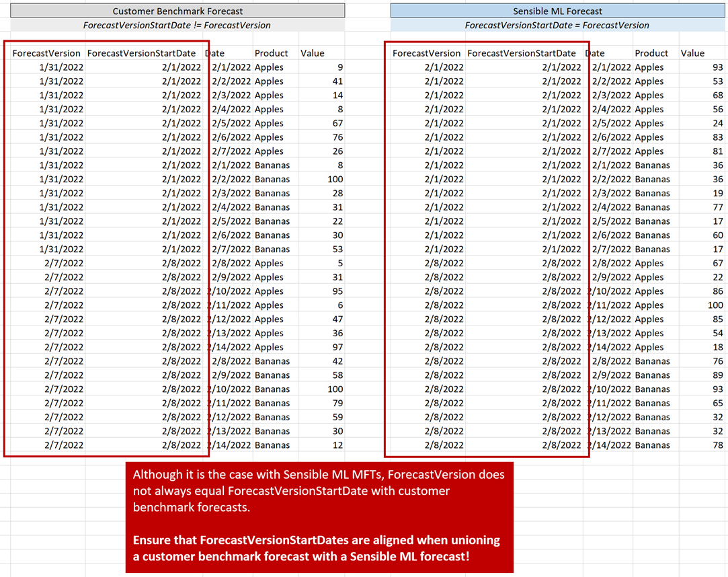Click value 86 in Sensible ML table
The image size is (728, 577).
(718, 291)
